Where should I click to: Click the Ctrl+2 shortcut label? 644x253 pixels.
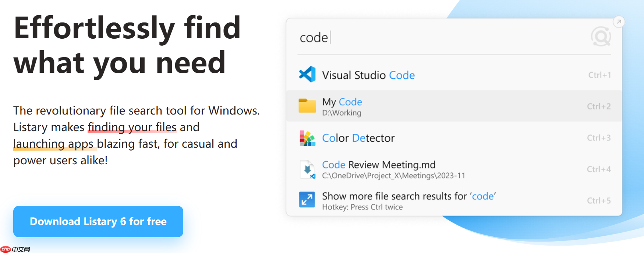(599, 106)
